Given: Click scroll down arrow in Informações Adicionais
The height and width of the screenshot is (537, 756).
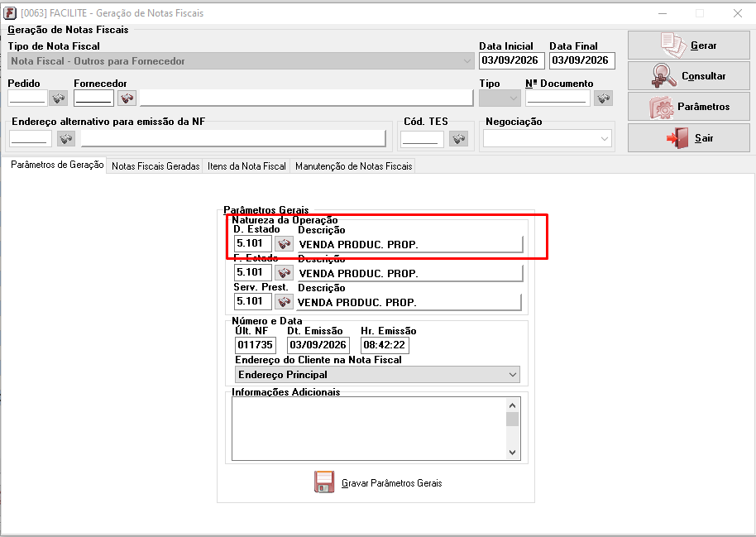Looking at the screenshot, I should [x=513, y=452].
